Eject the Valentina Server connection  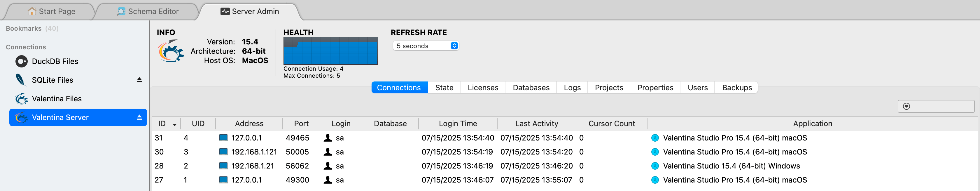point(139,117)
